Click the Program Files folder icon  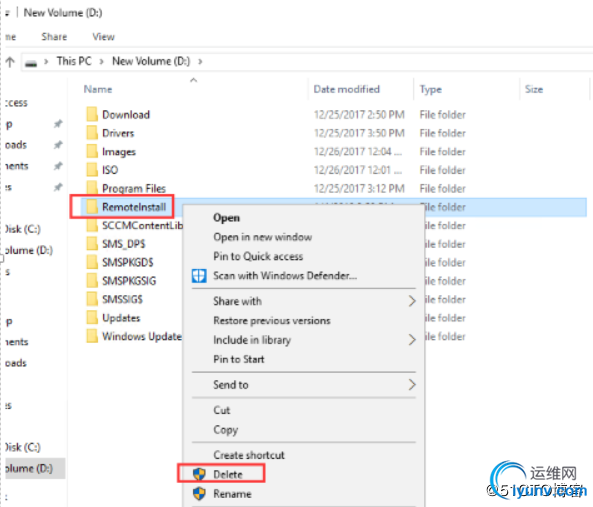(92, 188)
